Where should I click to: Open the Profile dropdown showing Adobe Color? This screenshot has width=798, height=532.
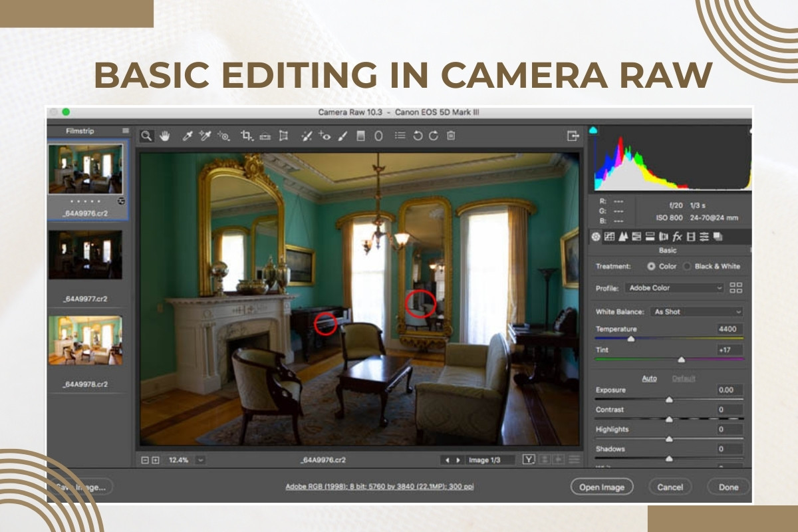[674, 288]
